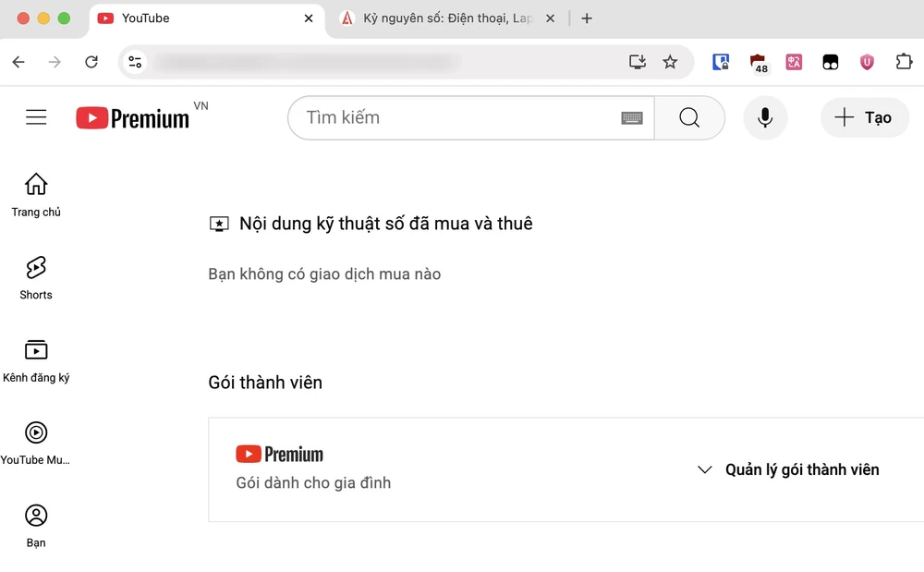Expand the chevron beside Quản lý gói thành viên
Image resolution: width=924 pixels, height=572 pixels.
[705, 469]
